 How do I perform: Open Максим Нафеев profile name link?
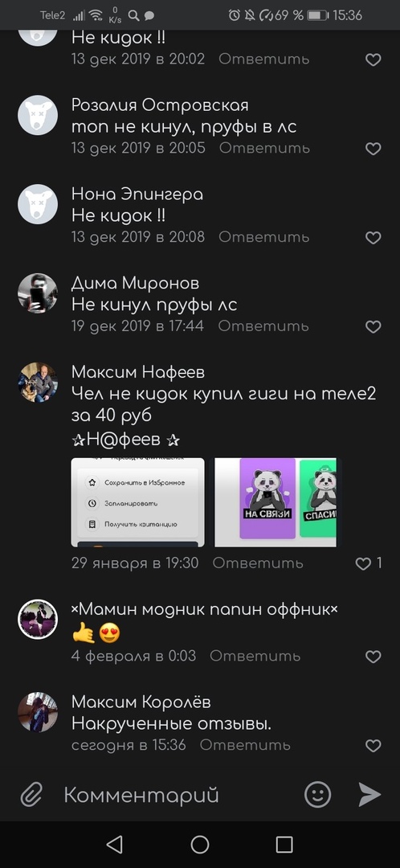pyautogui.click(x=138, y=373)
